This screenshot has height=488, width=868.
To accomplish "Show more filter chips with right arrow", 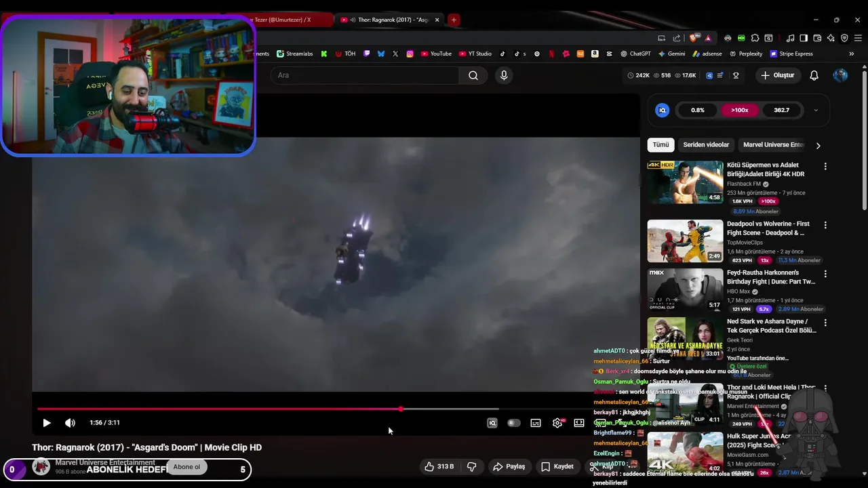I will point(818,145).
